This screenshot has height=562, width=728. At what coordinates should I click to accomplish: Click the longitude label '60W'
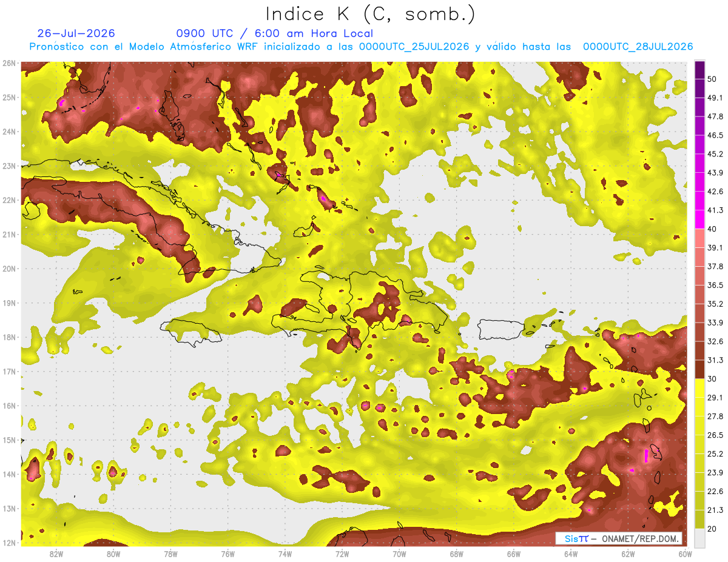[686, 554]
